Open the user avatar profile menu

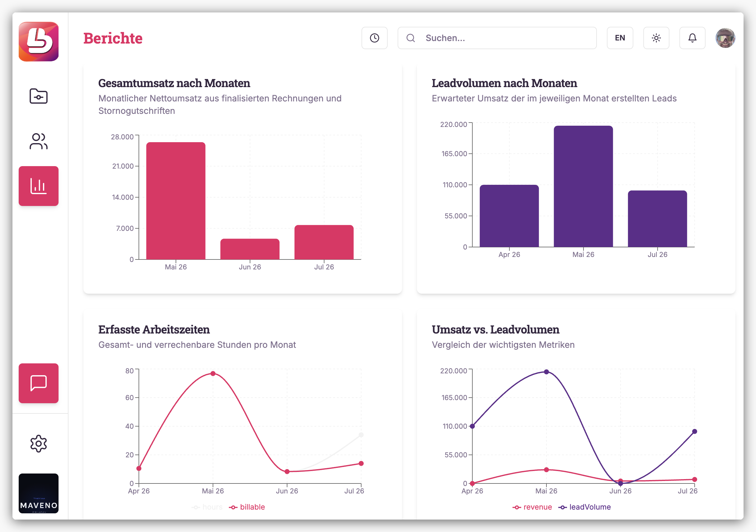click(725, 38)
